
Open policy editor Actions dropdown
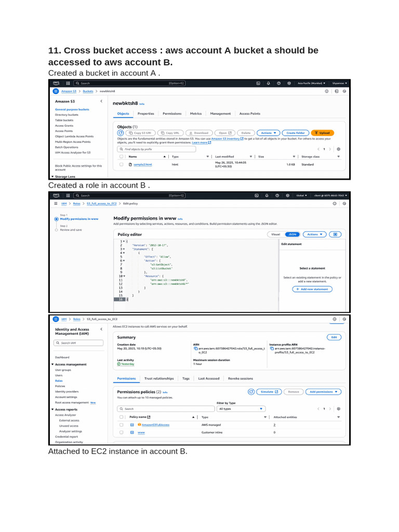point(314,234)
